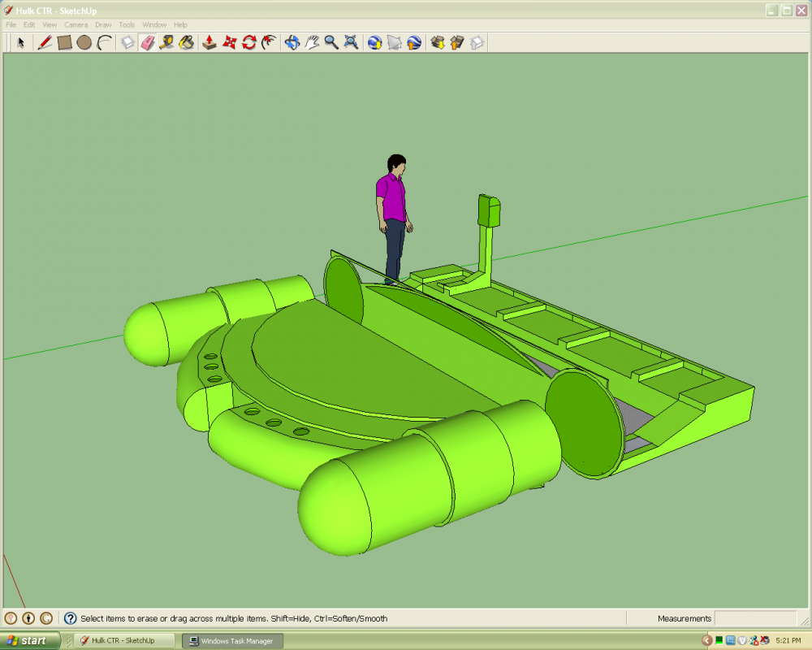The width and height of the screenshot is (812, 650).
Task: Activate the Push/Pull tool
Action: [x=209, y=42]
